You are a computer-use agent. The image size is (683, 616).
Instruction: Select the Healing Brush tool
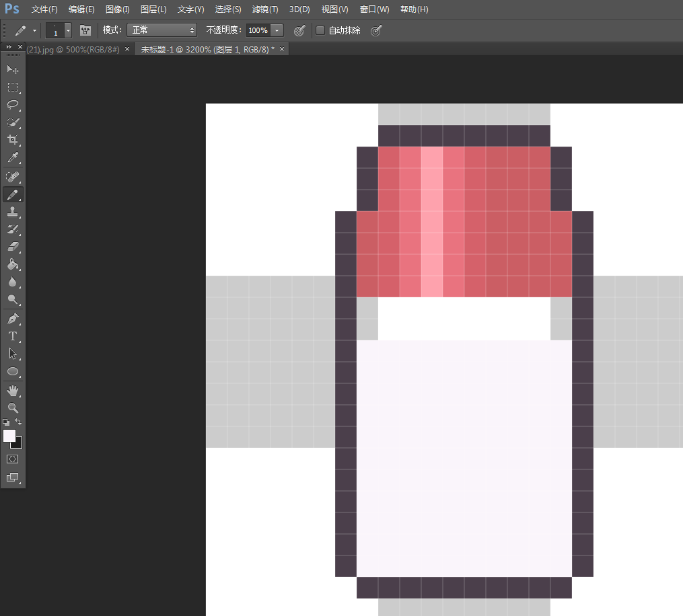point(13,177)
